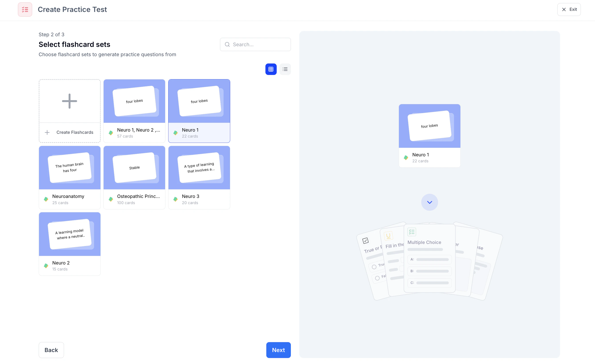The image size is (595, 364).
Task: Select the Neuro 2 15-card set
Action: click(70, 244)
